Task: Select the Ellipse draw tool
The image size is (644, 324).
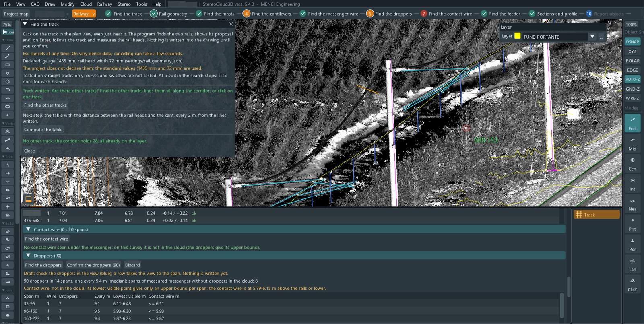Action: click(8, 107)
